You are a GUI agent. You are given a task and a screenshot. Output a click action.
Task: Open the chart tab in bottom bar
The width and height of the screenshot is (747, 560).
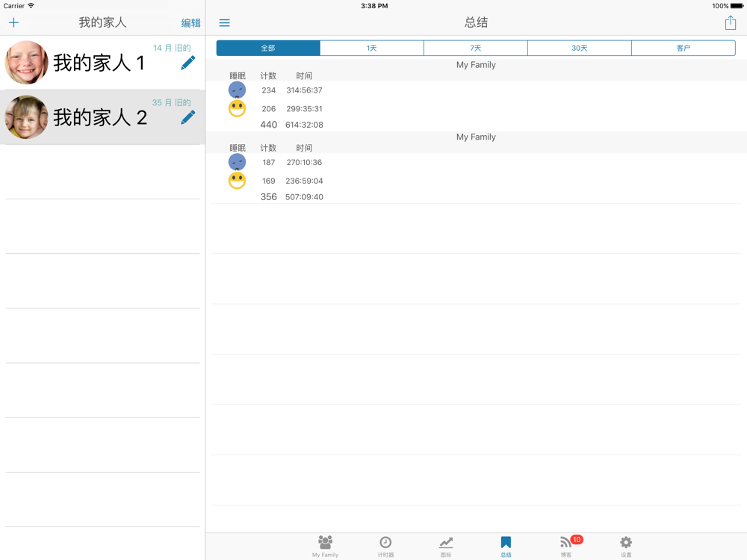click(x=446, y=547)
